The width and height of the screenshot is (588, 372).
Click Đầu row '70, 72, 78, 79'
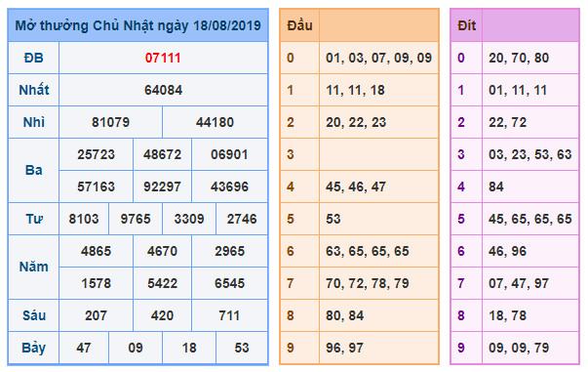(368, 283)
